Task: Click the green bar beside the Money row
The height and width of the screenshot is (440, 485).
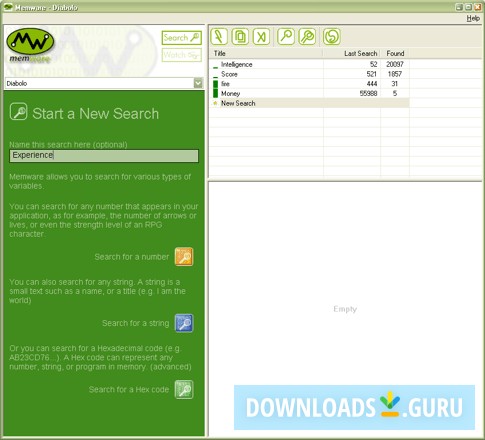Action: (215, 93)
